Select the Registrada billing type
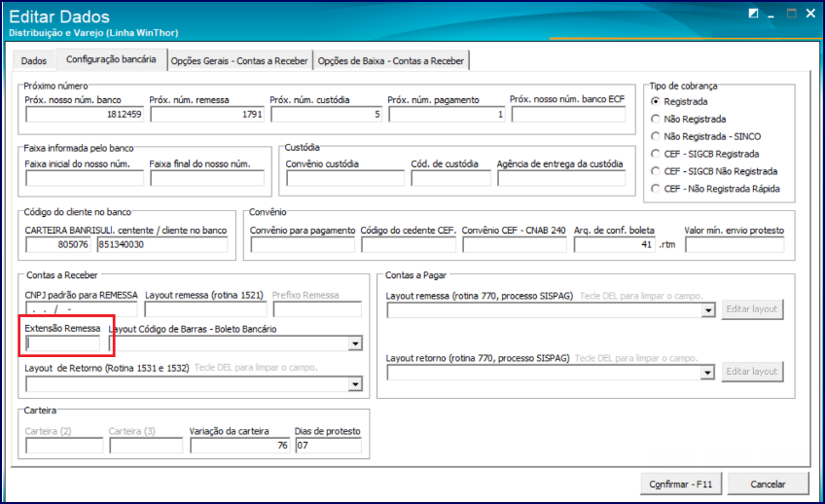The height and width of the screenshot is (504, 825). (x=655, y=101)
